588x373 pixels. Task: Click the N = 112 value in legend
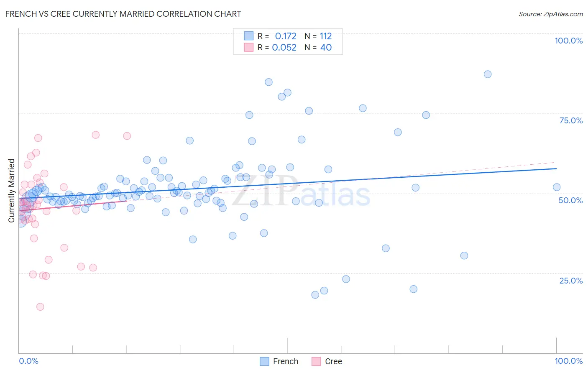(x=318, y=36)
